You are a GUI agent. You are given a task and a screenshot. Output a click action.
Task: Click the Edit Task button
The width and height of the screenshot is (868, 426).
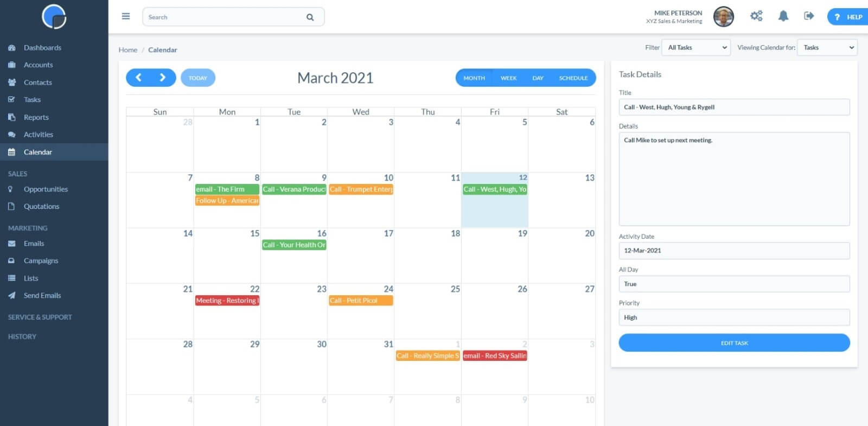pyautogui.click(x=734, y=343)
